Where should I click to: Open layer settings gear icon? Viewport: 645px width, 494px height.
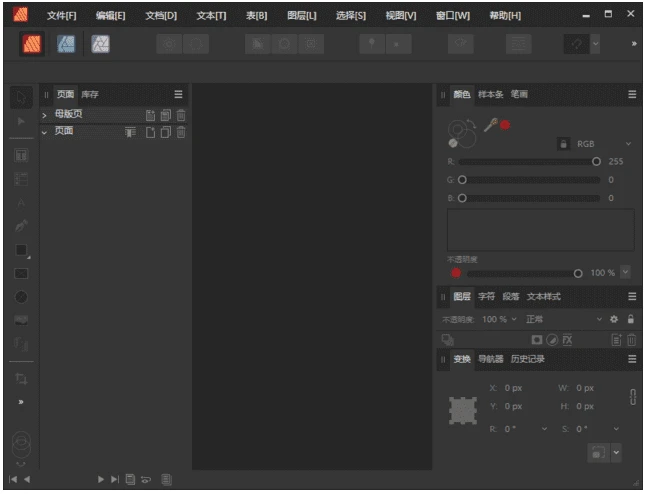click(614, 319)
